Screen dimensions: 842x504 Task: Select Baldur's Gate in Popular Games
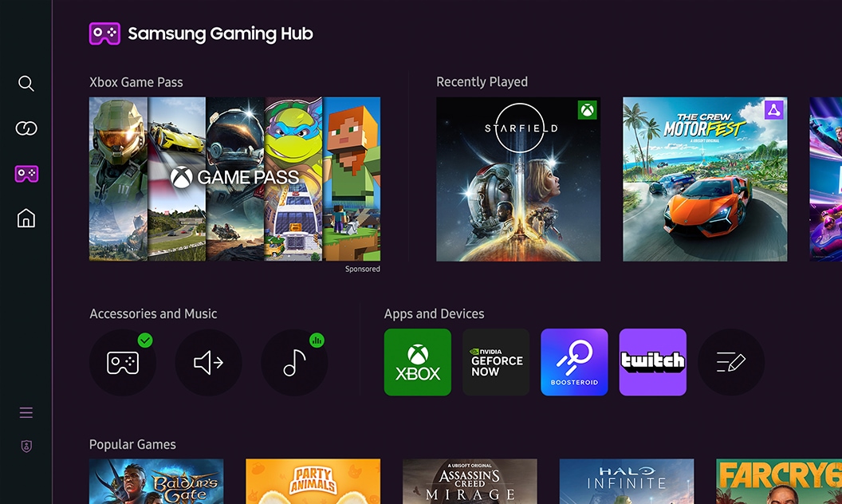(156, 482)
